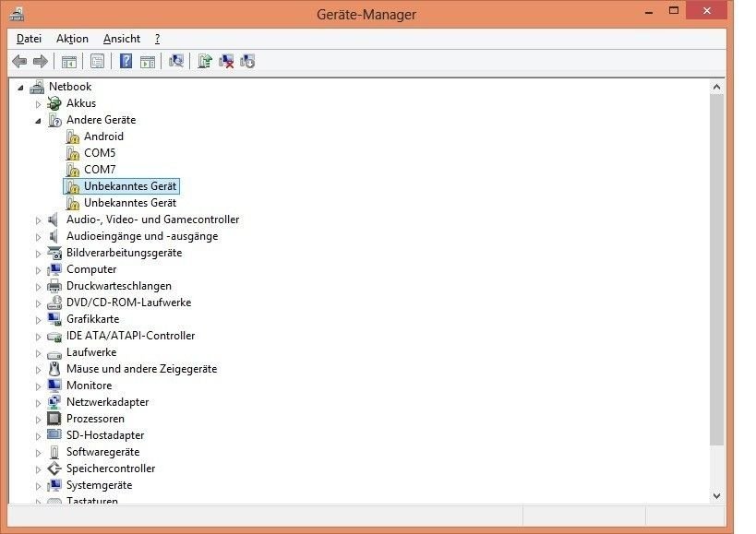This screenshot has height=534, width=756.
Task: Select the second, unselected Unbekanntes Gerät entry
Action: [x=130, y=203]
